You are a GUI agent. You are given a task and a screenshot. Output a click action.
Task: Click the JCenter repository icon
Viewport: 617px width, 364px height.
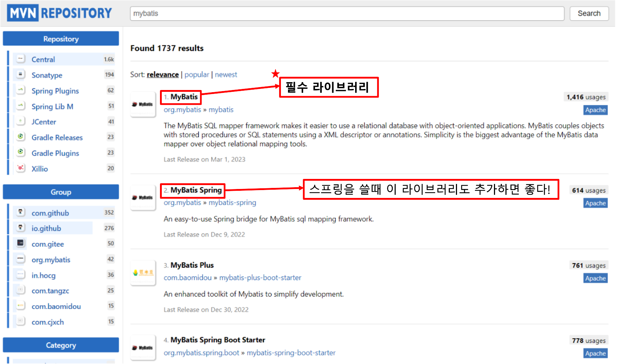tap(21, 121)
